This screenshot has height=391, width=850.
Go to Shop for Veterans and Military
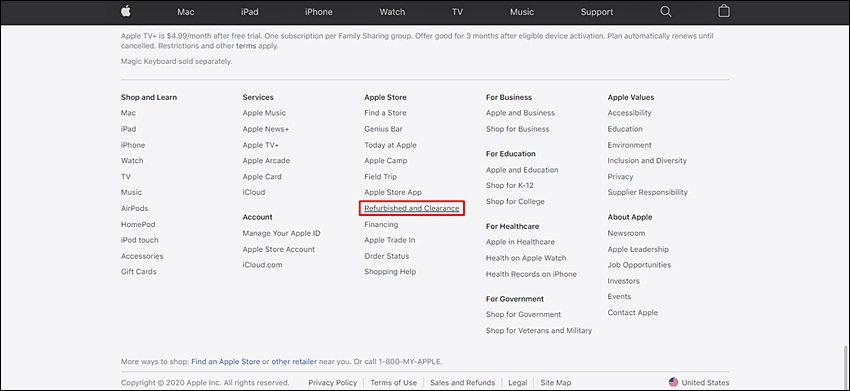point(539,331)
